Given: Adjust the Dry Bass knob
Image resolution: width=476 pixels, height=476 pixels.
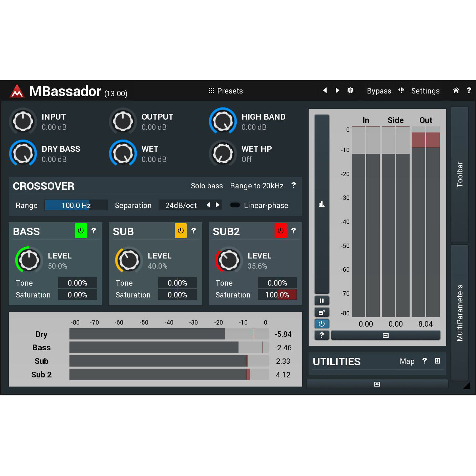Looking at the screenshot, I should tap(23, 153).
